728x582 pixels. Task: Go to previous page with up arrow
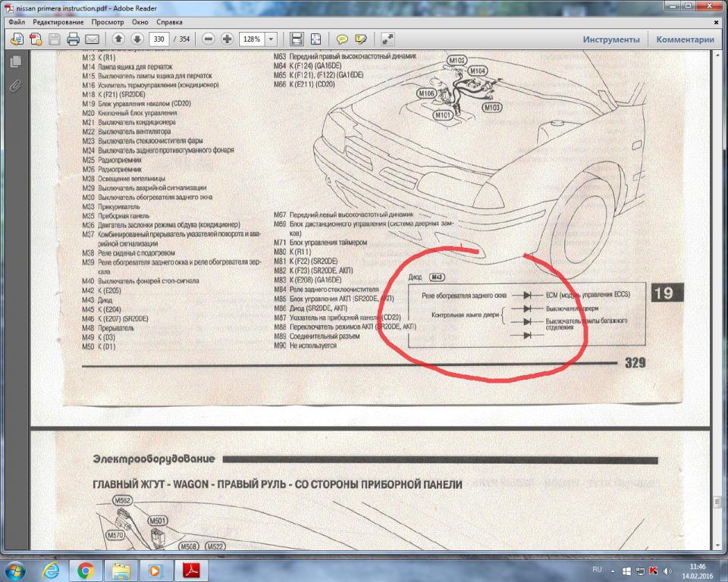pyautogui.click(x=118, y=39)
